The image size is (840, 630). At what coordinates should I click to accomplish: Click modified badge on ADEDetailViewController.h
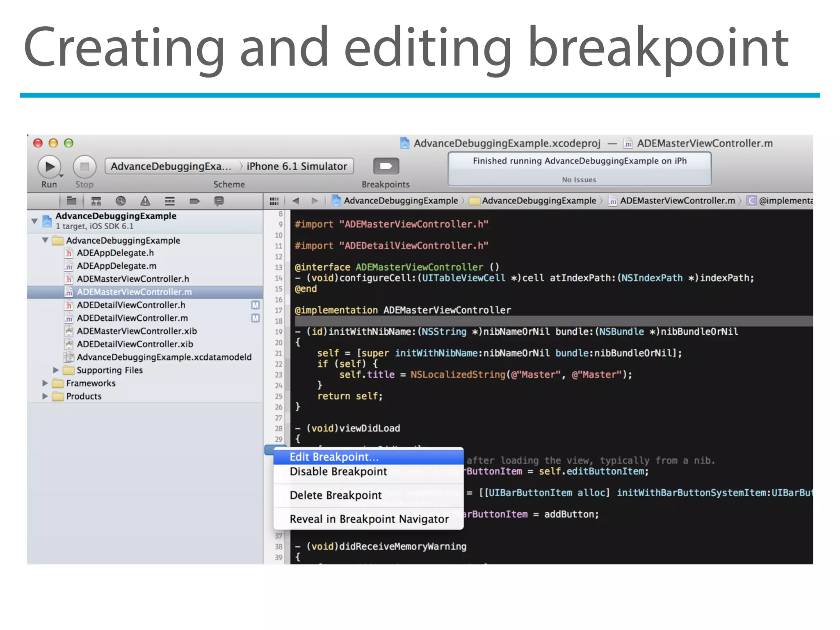(x=256, y=305)
